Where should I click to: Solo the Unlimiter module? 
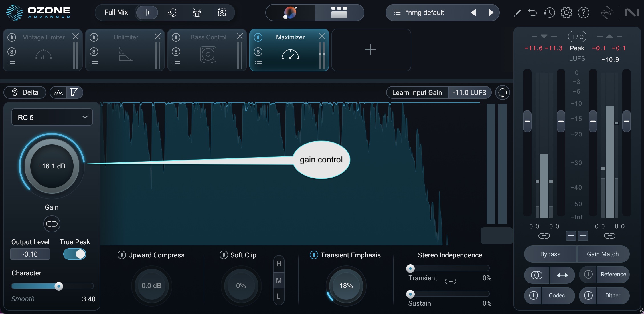click(x=94, y=52)
